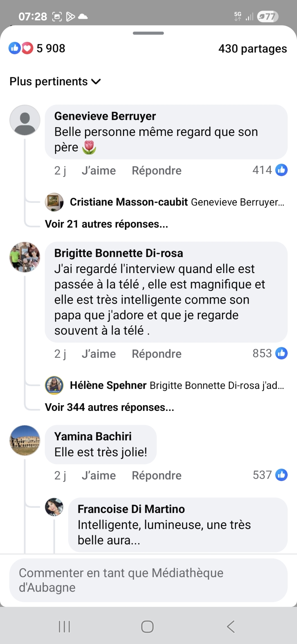Screen dimensions: 297x644
Task: Open Yamina Bachiri's Colosseum profile picture
Action: click(25, 440)
